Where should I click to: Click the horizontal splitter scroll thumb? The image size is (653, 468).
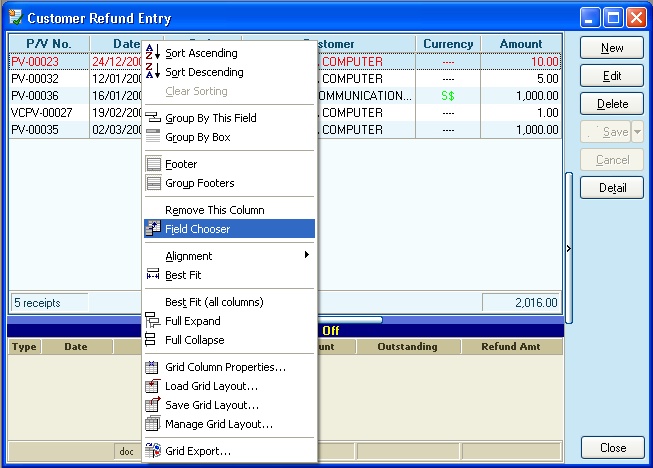pos(350,320)
